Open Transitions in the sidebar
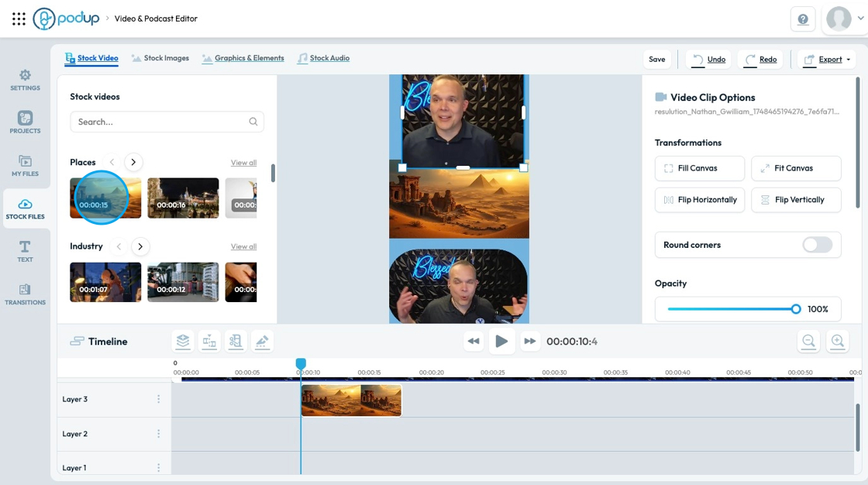This screenshot has width=868, height=485. (25, 294)
